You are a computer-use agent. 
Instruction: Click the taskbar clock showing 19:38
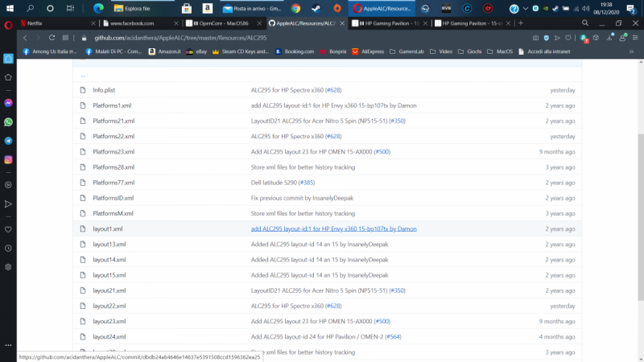tap(606, 8)
